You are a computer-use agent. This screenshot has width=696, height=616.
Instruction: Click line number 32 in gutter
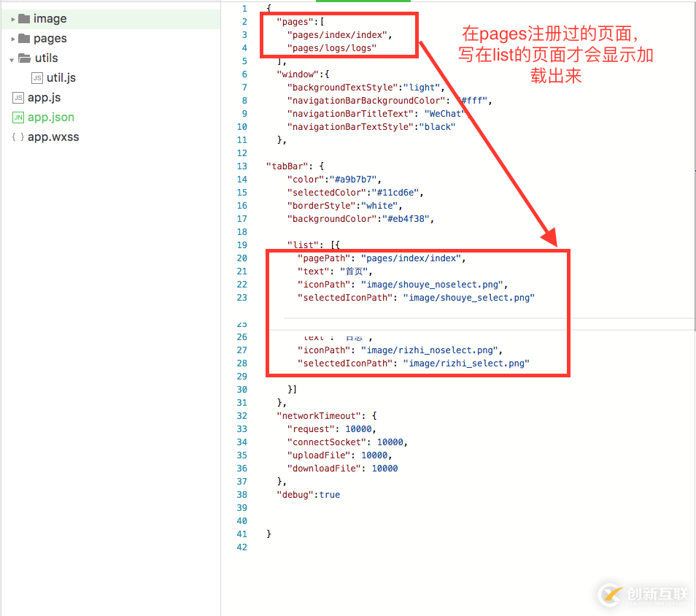(242, 416)
